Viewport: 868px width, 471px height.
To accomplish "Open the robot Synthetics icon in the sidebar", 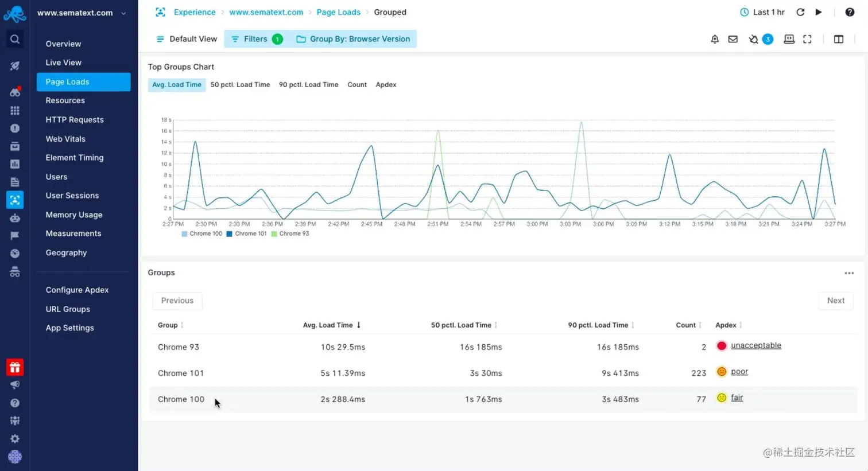I will 15,218.
